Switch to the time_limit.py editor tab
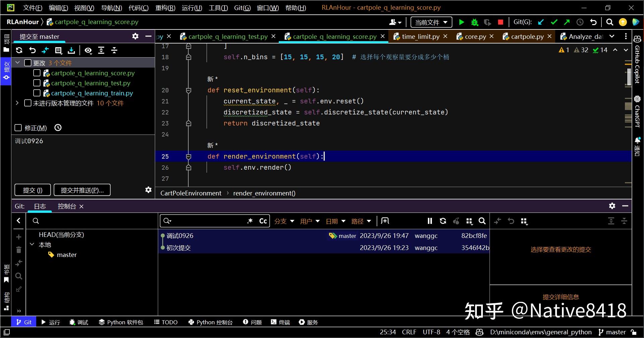Image resolution: width=644 pixels, height=338 pixels. click(x=420, y=36)
